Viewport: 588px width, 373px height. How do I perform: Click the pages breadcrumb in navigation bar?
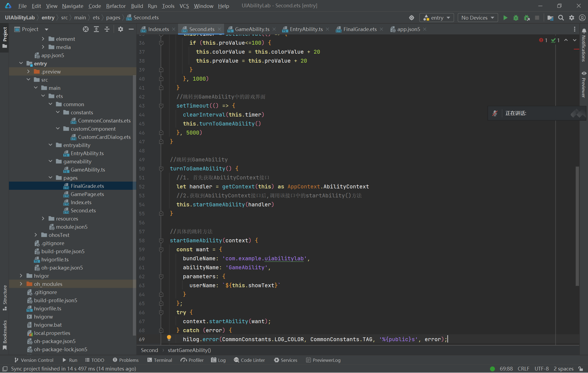[x=113, y=18]
